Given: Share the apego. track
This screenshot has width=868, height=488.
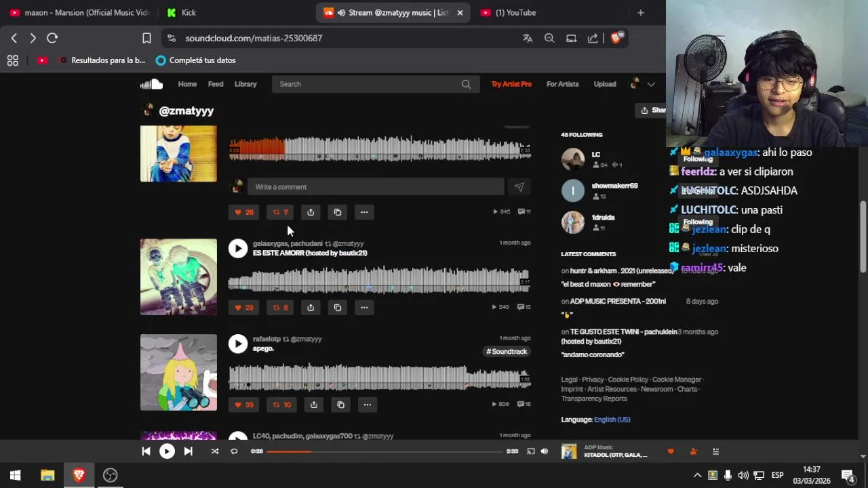Looking at the screenshot, I should 313,405.
